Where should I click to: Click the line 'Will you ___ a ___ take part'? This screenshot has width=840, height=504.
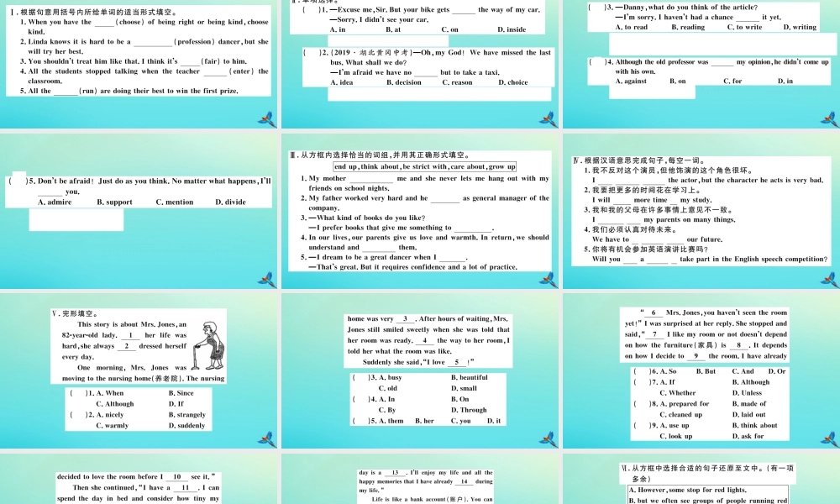coord(710,259)
